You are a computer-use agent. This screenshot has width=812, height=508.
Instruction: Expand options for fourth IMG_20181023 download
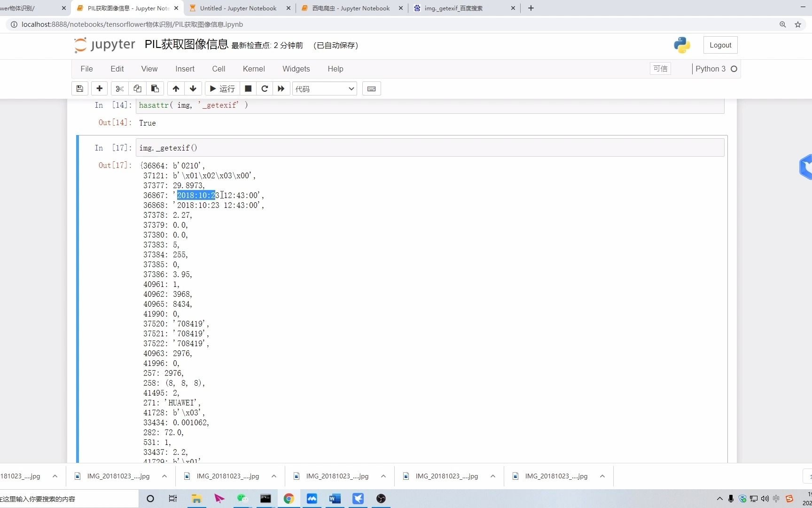383,476
